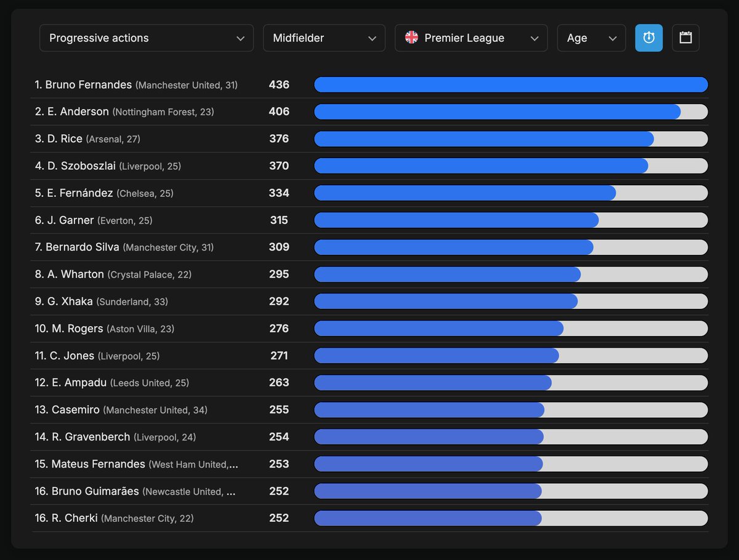The width and height of the screenshot is (739, 560).
Task: Click the Aston Villa, 23 label
Action: click(140, 329)
